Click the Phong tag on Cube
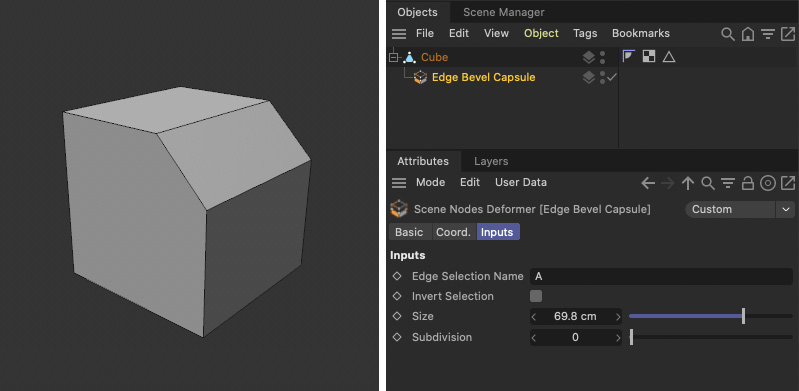799x391 pixels. click(629, 57)
